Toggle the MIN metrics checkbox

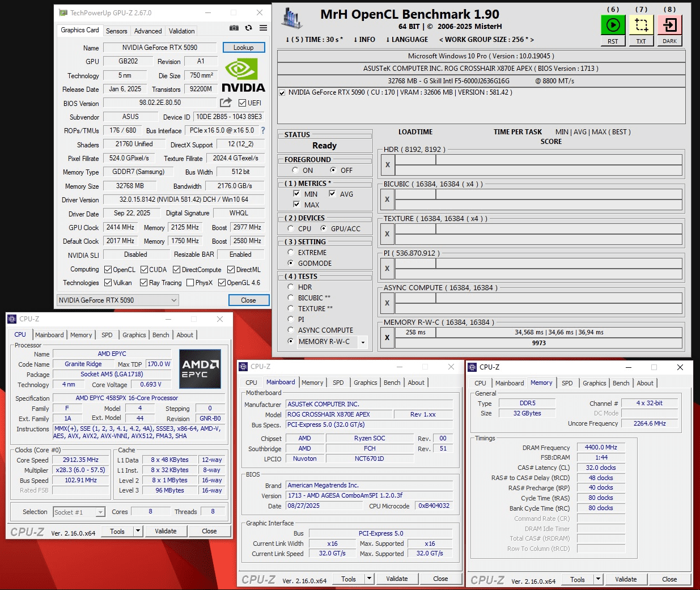tap(296, 194)
